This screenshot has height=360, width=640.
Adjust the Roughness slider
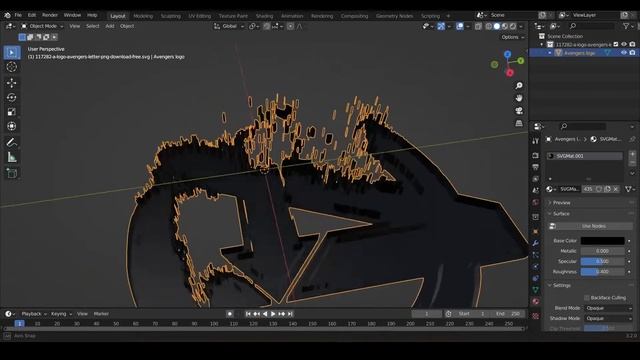pos(602,271)
